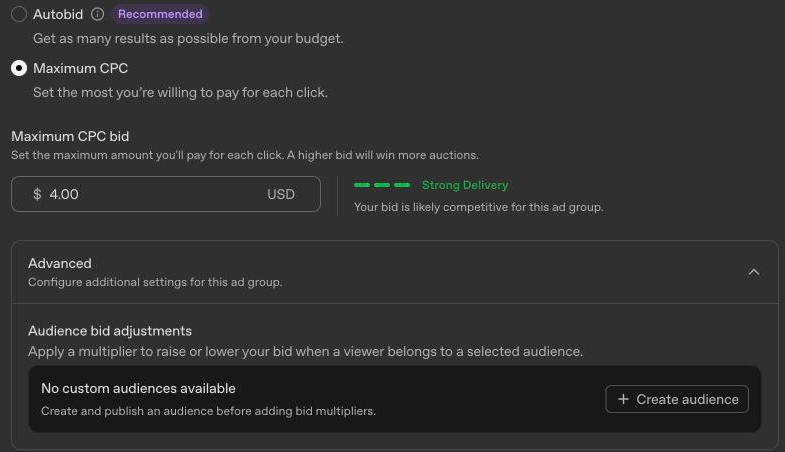Click the dollar sign in the bid field

click(37, 194)
